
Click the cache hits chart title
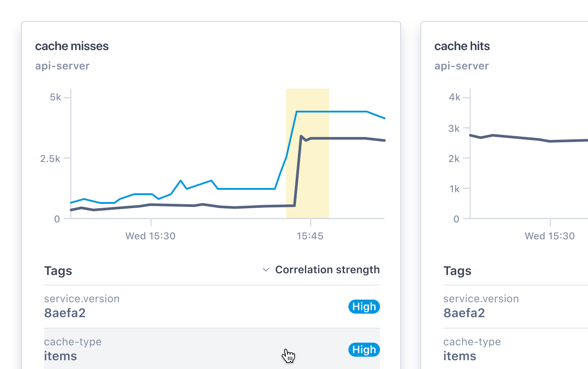pos(462,46)
